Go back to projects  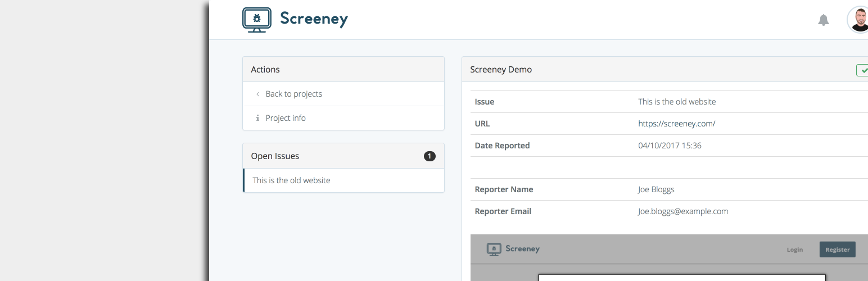tap(293, 94)
